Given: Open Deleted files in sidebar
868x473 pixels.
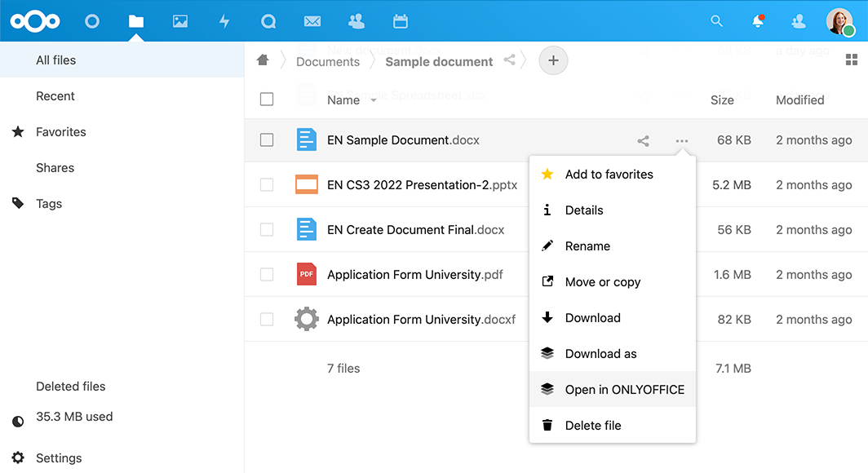Looking at the screenshot, I should click(71, 387).
